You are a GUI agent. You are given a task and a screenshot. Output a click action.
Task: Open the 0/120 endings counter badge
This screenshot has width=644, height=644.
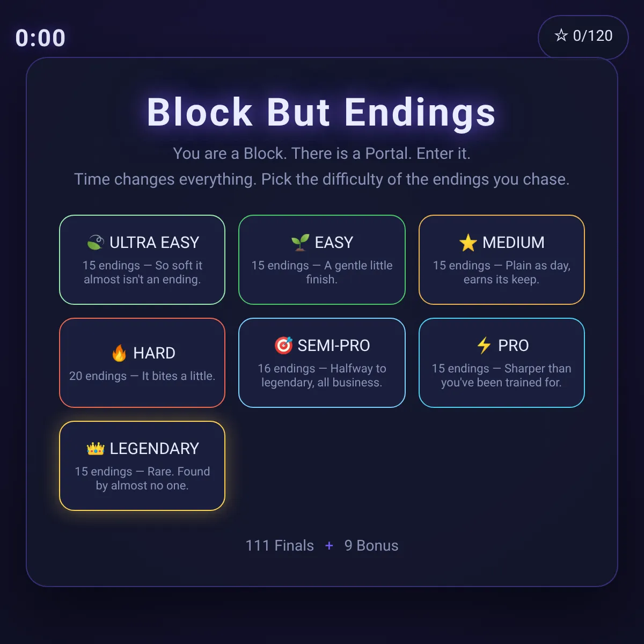click(583, 36)
